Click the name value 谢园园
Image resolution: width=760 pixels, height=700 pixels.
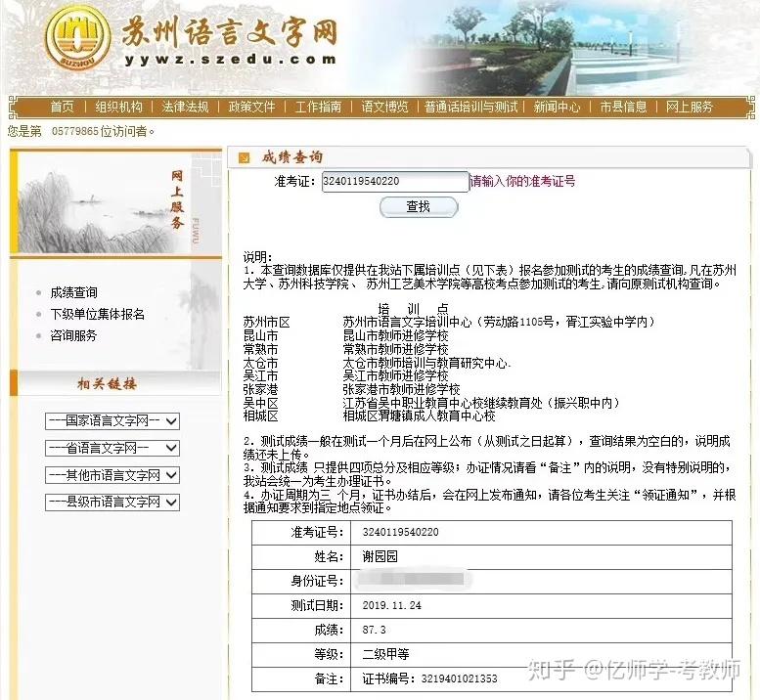point(380,556)
